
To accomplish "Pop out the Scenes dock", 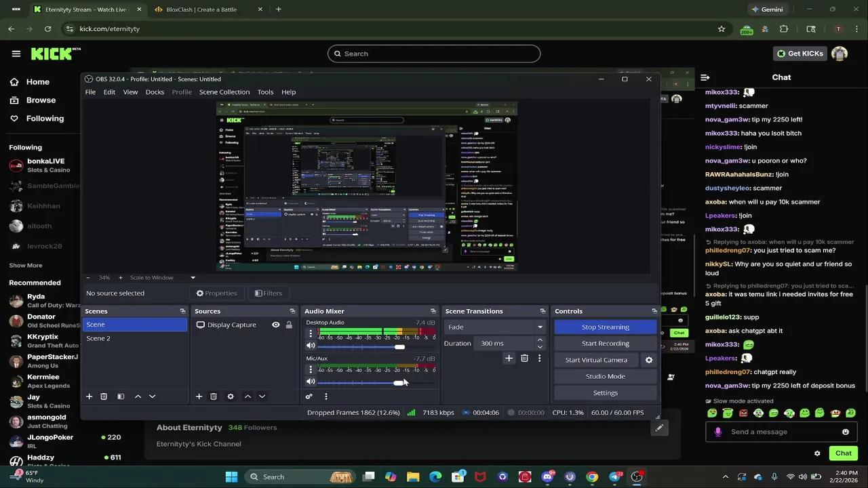I will pyautogui.click(x=182, y=311).
